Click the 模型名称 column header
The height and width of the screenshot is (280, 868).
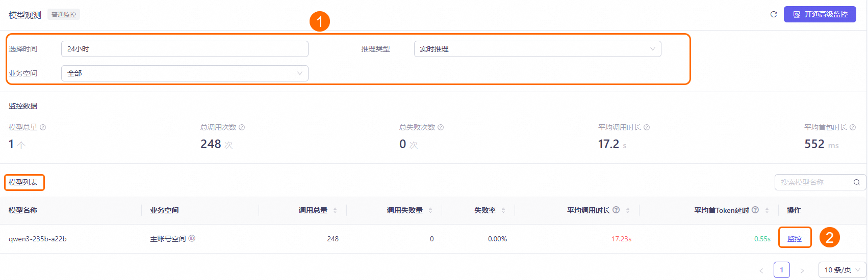pos(23,210)
